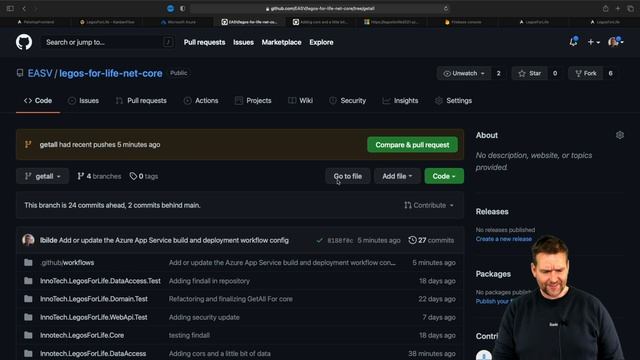Switch to the Microsoft Azure browser tab
Viewport: 640px width, 360px height.
pos(178,22)
